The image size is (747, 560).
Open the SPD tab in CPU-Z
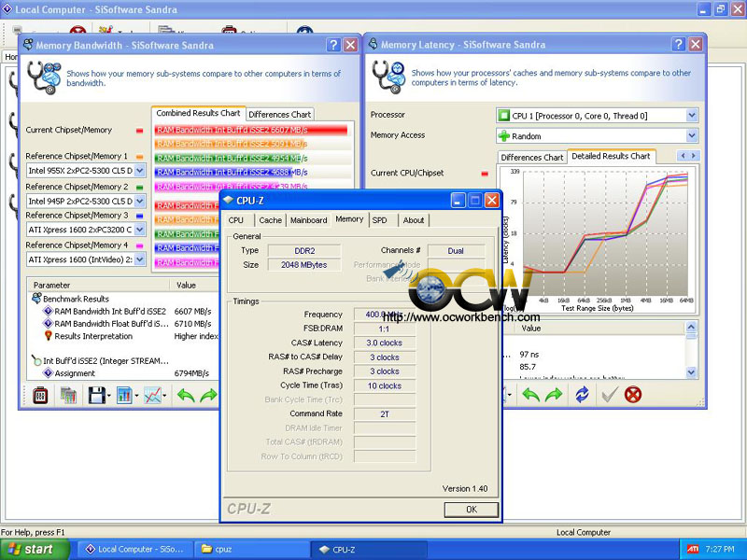pyautogui.click(x=380, y=220)
